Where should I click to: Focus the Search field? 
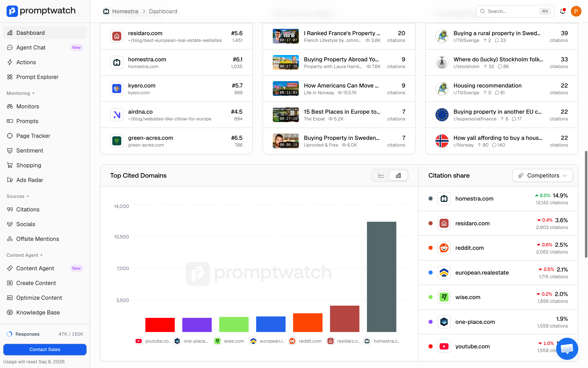coord(515,11)
